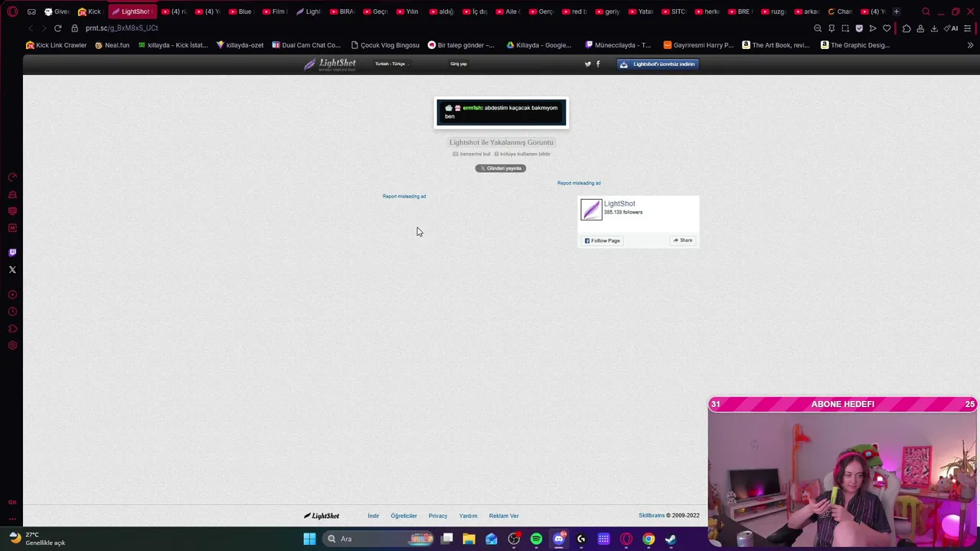
Task: Open Spotify from the taskbar
Action: click(536, 539)
